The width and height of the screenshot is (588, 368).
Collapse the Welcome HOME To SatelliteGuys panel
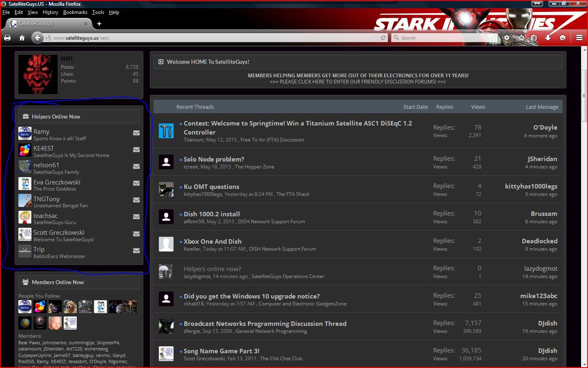click(161, 62)
